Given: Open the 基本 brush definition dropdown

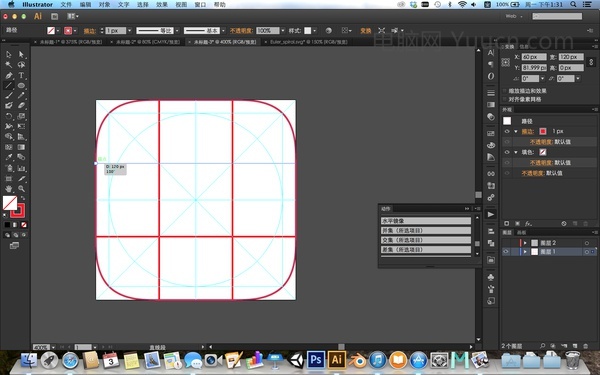Looking at the screenshot, I should tap(223, 31).
